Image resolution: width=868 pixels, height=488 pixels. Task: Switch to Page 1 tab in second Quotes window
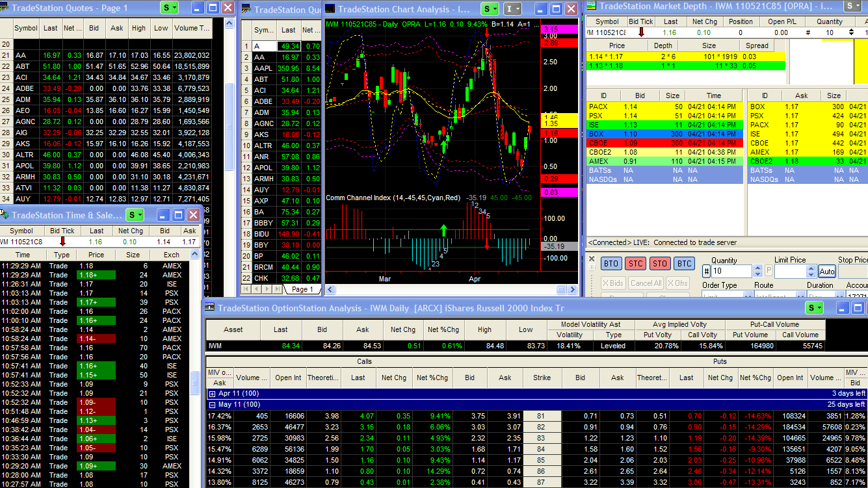[302, 289]
